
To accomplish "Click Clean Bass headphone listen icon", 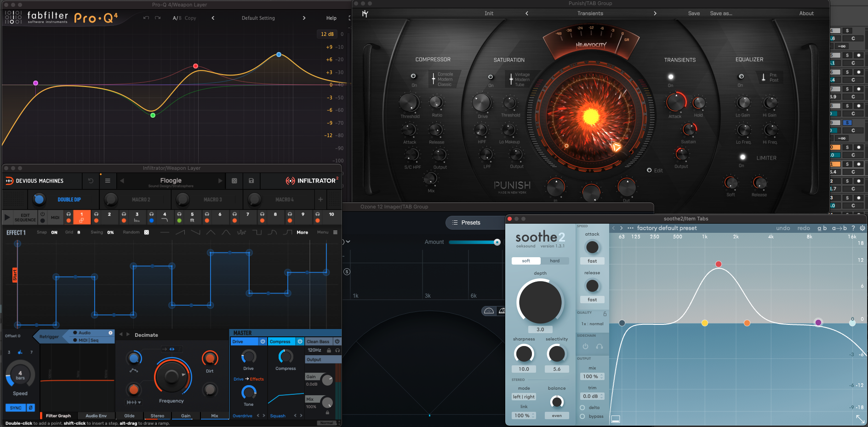I will tap(337, 350).
